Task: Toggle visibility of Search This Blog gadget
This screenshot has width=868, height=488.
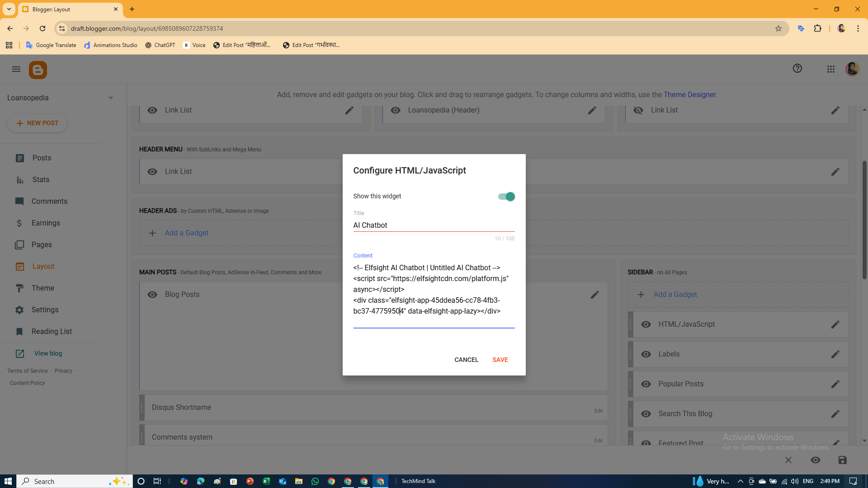Action: (646, 414)
